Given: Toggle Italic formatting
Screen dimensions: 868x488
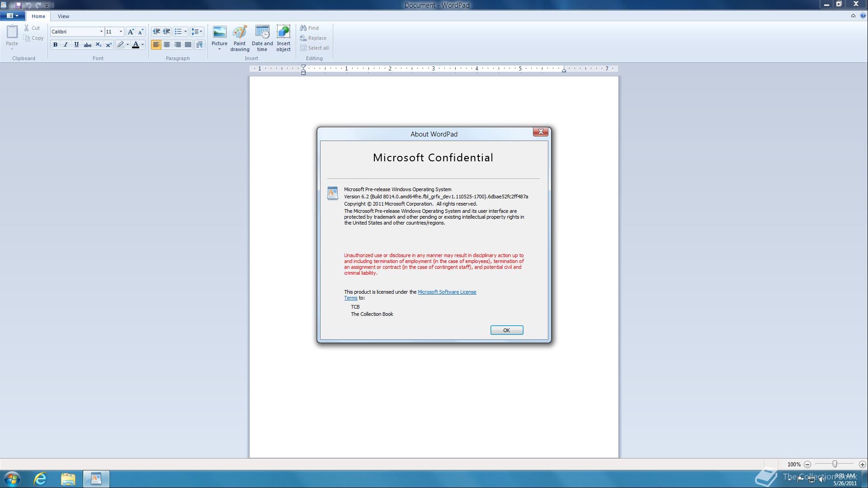Looking at the screenshot, I should (66, 45).
